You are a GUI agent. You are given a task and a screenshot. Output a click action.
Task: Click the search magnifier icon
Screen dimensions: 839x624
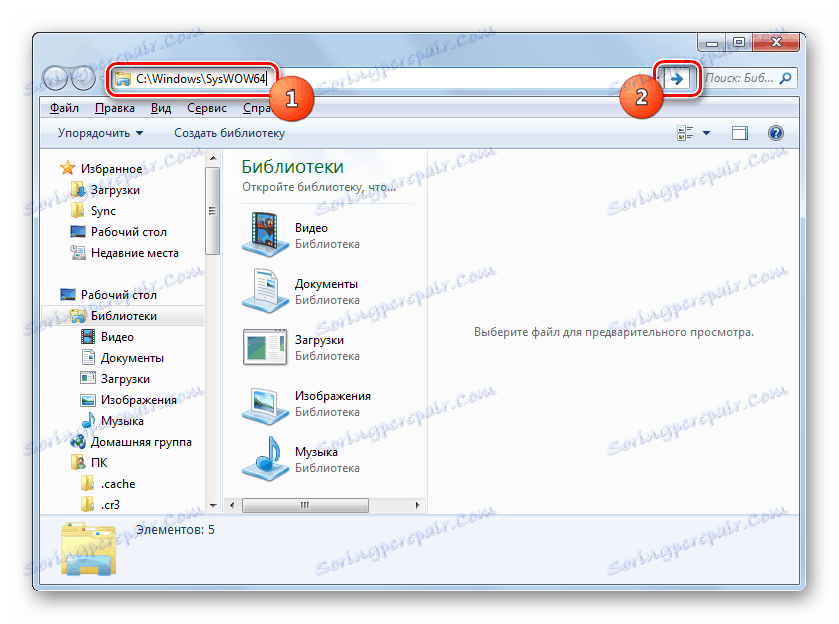(x=785, y=79)
